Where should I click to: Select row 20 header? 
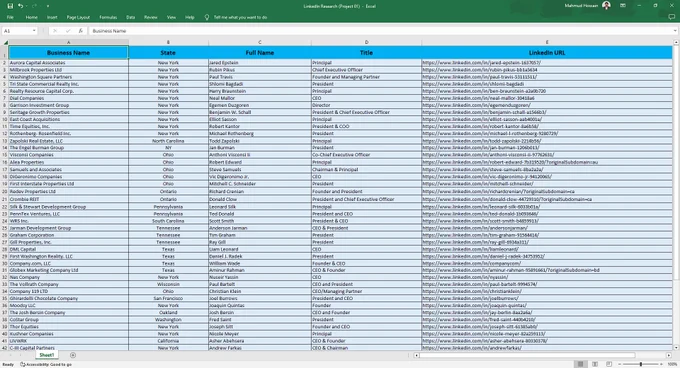pos(4,191)
